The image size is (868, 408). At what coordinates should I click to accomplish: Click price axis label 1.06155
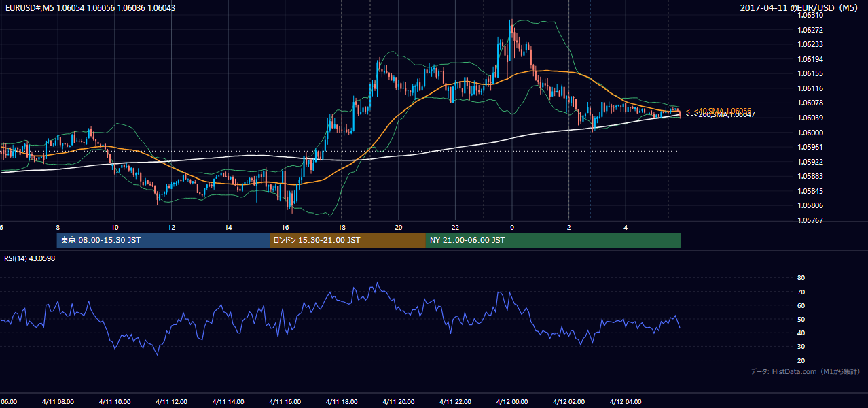(810, 73)
